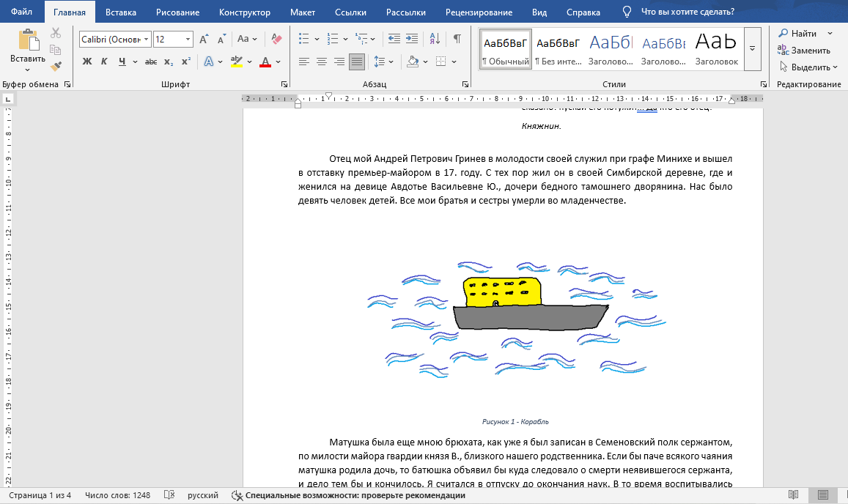The width and height of the screenshot is (848, 504).
Task: Apply superscript formatting
Action: coord(186,62)
